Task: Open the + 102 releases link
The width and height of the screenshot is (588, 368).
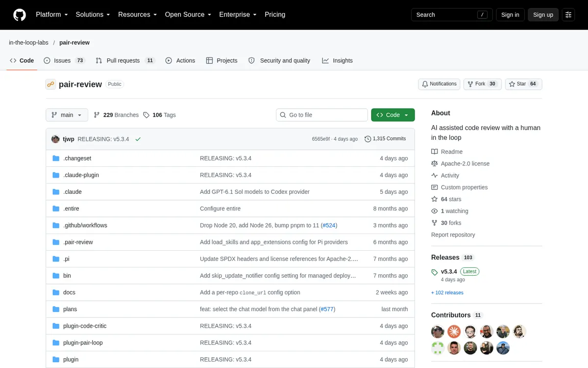Action: (447, 293)
